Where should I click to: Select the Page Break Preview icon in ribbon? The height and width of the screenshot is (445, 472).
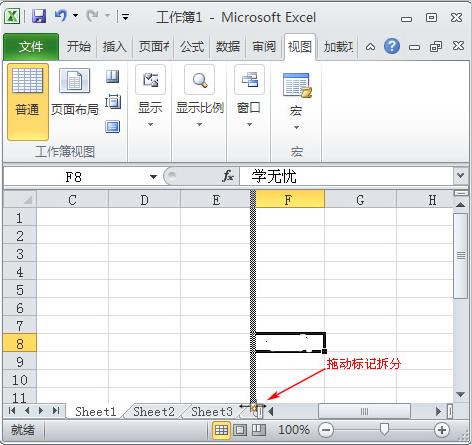click(x=113, y=77)
